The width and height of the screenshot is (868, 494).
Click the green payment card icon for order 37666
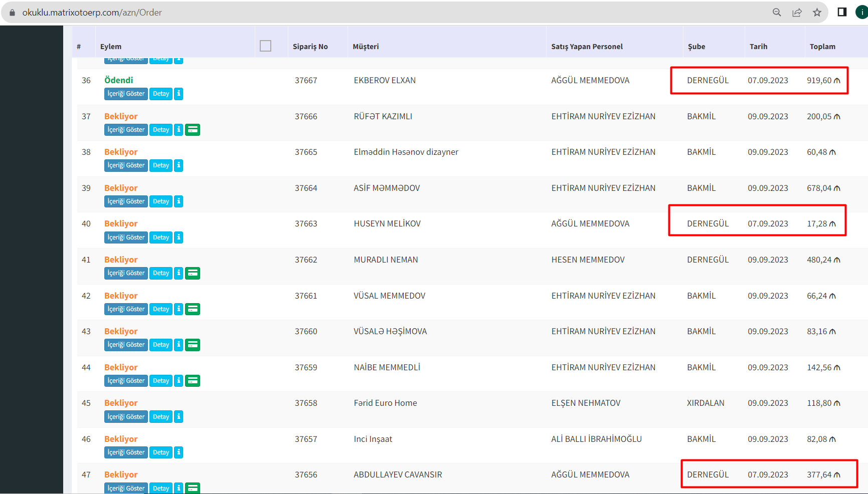pos(193,130)
